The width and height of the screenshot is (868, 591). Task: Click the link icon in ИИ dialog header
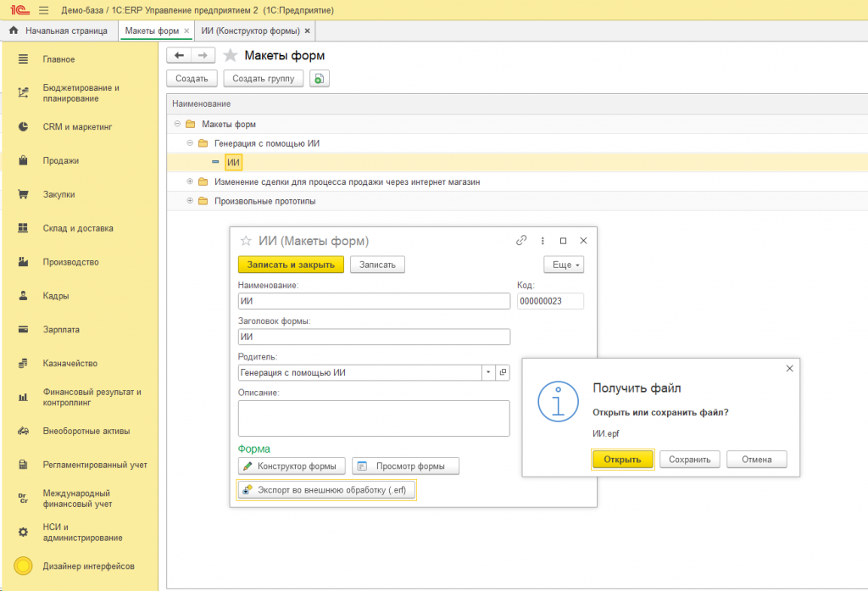tap(521, 241)
